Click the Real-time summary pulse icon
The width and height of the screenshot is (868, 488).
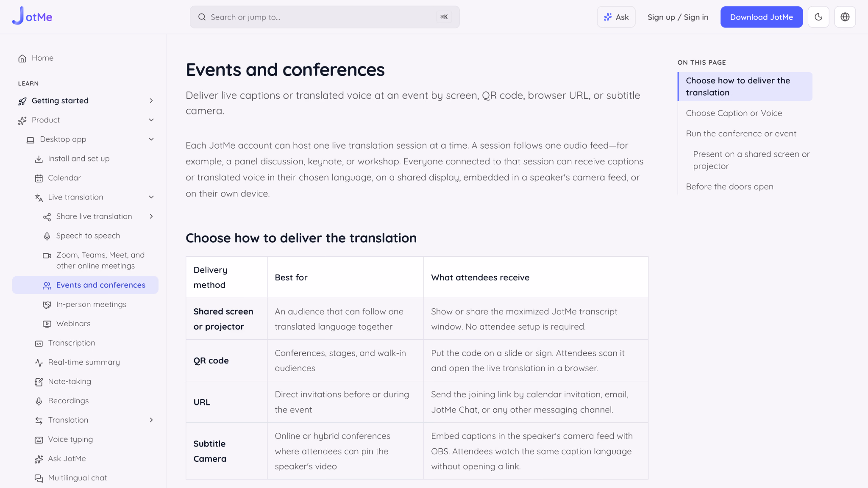pyautogui.click(x=39, y=363)
